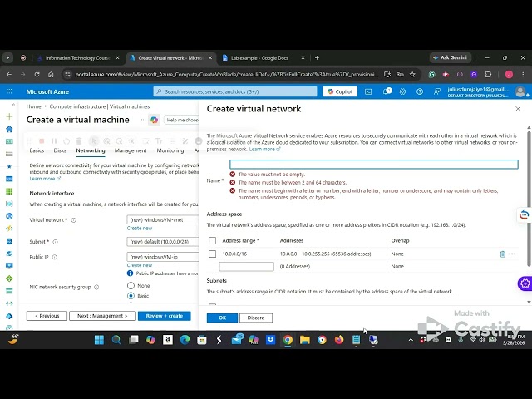Click Review + create
532x399 pixels.
pos(165,316)
